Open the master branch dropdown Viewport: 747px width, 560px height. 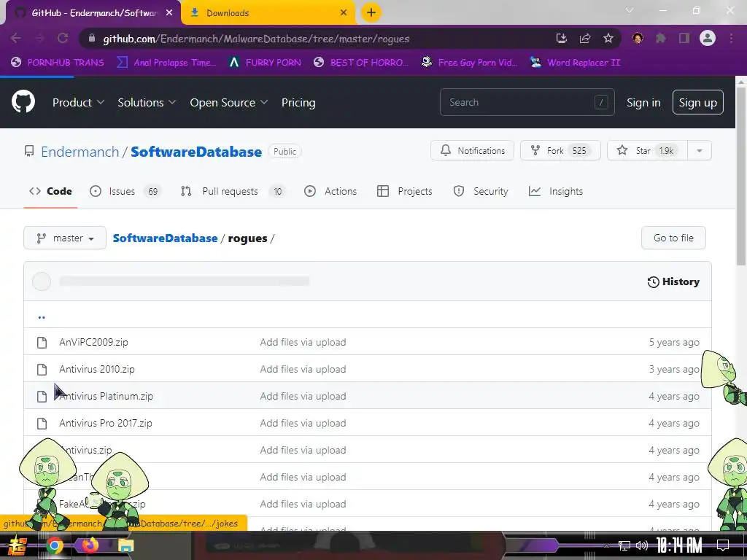click(x=65, y=238)
